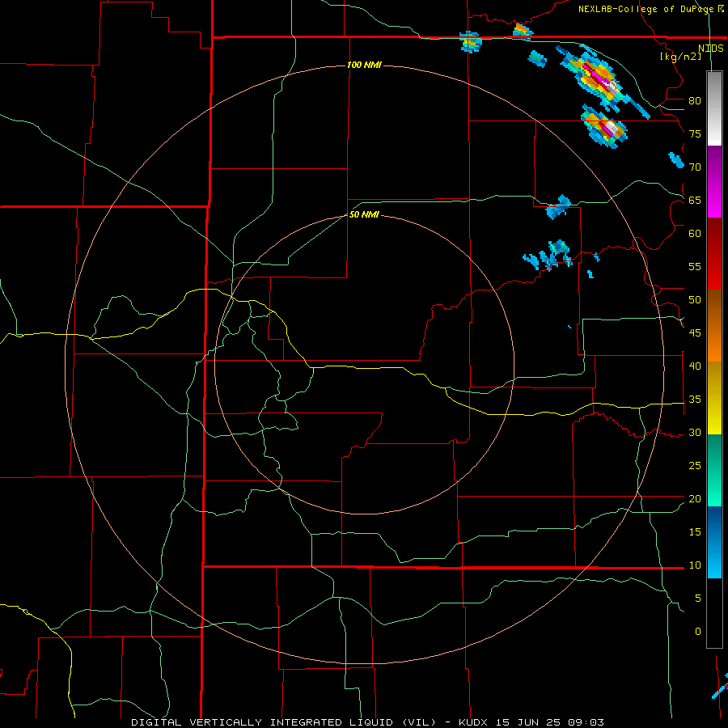Click the legend value 10
Screen dimensions: 728x728
(x=695, y=565)
